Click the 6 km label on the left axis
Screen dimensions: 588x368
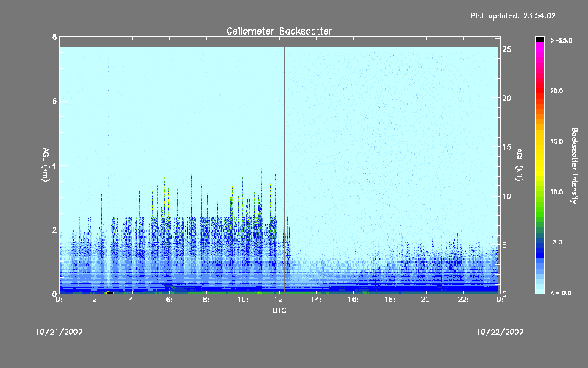pyautogui.click(x=54, y=101)
